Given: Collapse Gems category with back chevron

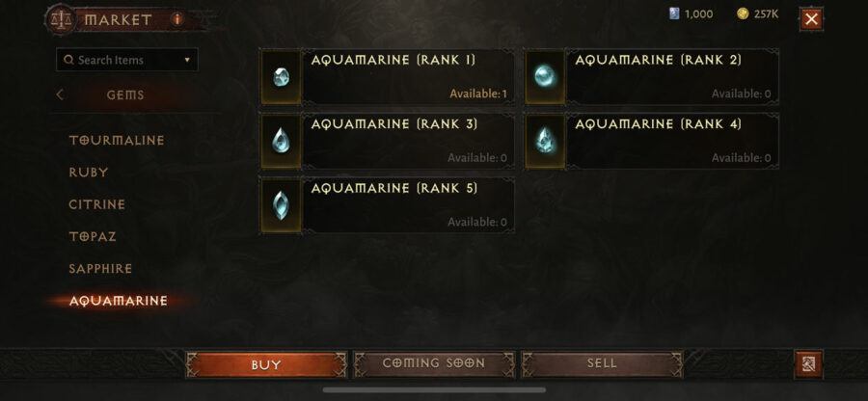Looking at the screenshot, I should click(60, 94).
